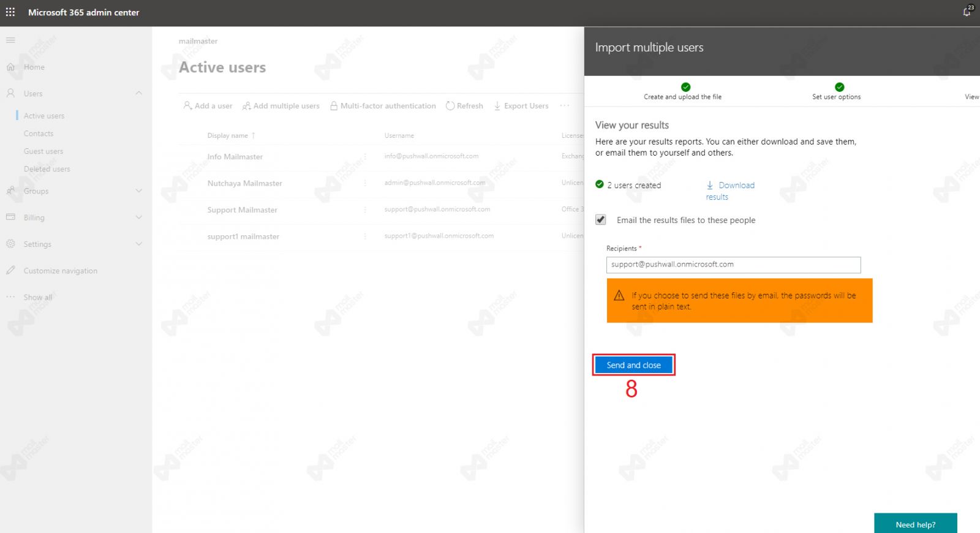
Task: Open the Nutchaya Mailmaster row options dots
Action: click(x=366, y=183)
